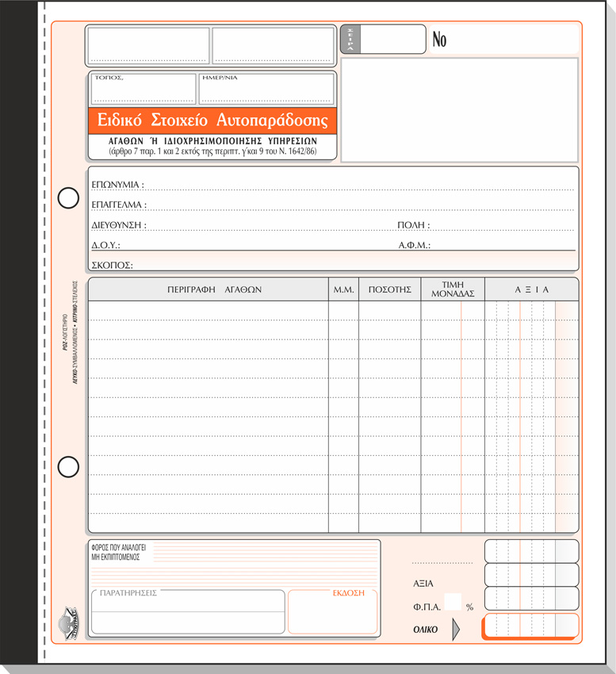This screenshot has height=674, width=616.
Task: Click the No number label
Action: click(439, 40)
